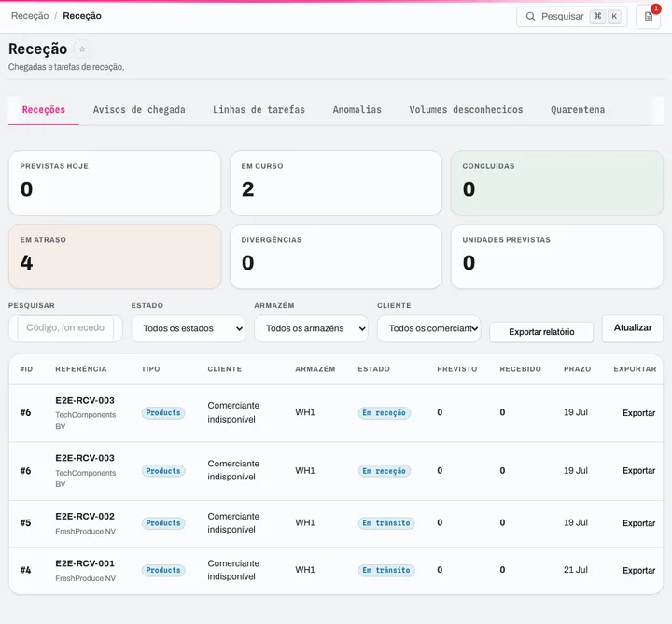This screenshot has width=672, height=624.
Task: Click the Unidades Previstas stat card
Action: point(557,257)
